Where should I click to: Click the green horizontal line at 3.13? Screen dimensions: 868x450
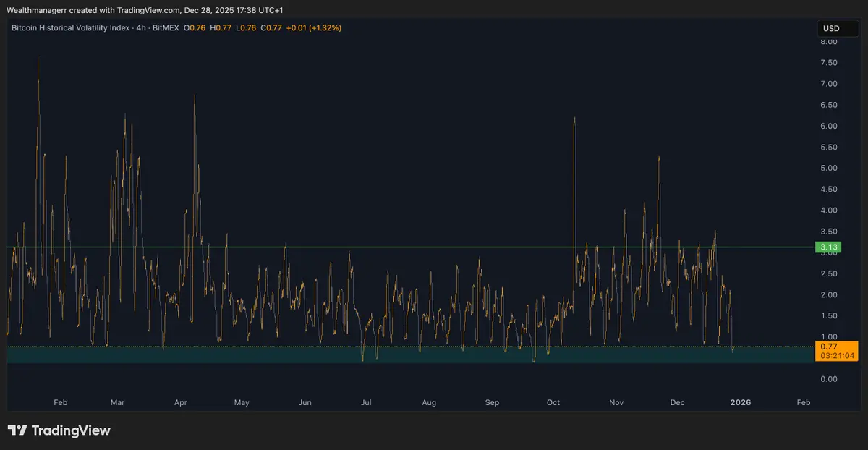point(434,247)
